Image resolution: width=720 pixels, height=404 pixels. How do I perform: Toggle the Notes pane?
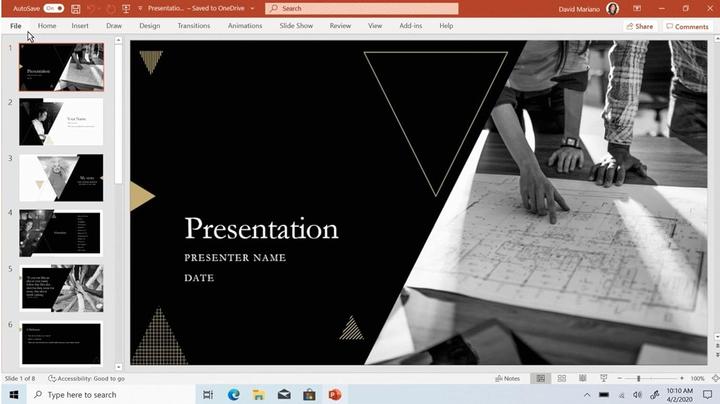point(508,379)
